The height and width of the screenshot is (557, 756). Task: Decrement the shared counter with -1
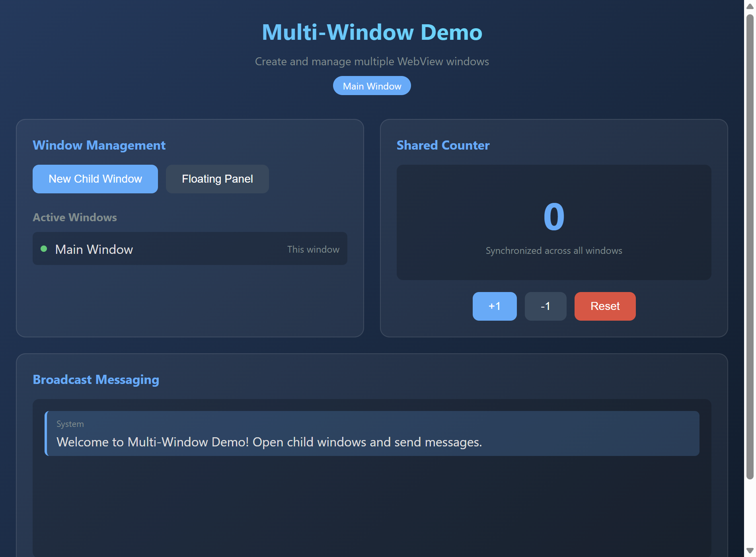[x=545, y=306]
